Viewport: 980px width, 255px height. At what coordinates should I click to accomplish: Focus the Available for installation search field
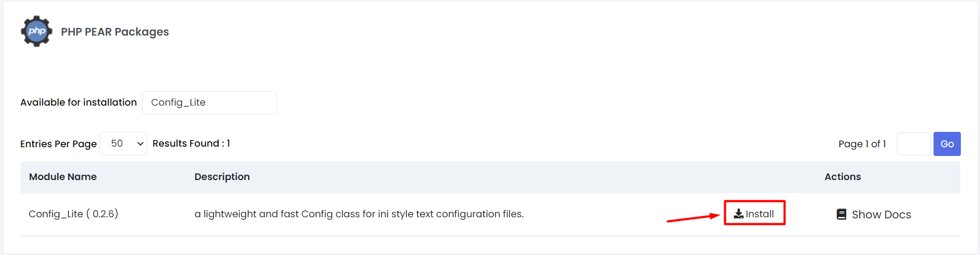coord(209,103)
